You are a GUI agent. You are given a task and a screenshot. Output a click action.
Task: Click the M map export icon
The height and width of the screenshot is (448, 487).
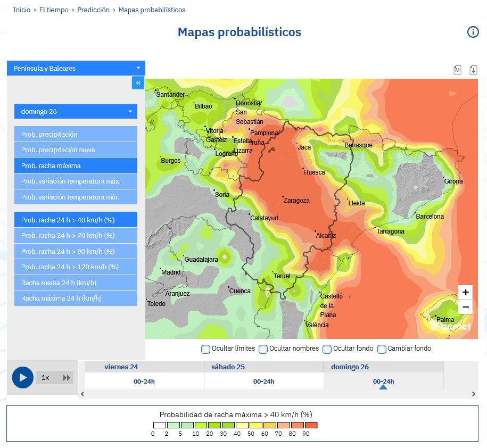point(457,70)
